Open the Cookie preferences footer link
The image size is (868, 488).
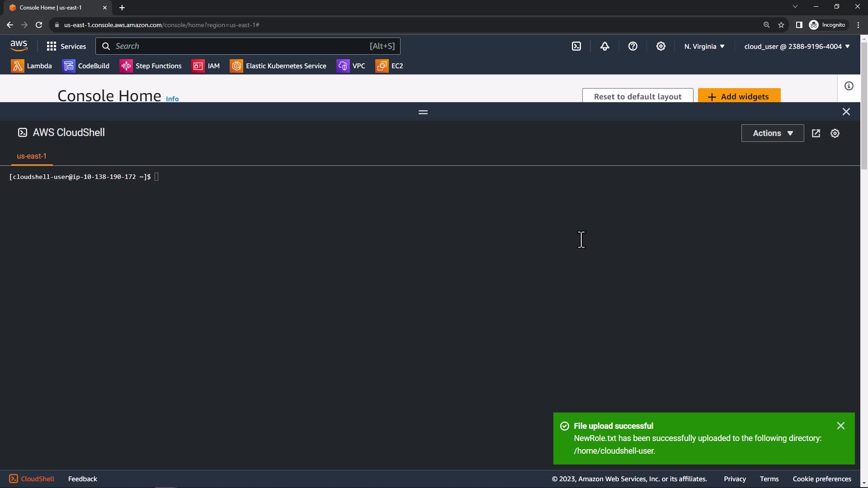click(x=821, y=479)
